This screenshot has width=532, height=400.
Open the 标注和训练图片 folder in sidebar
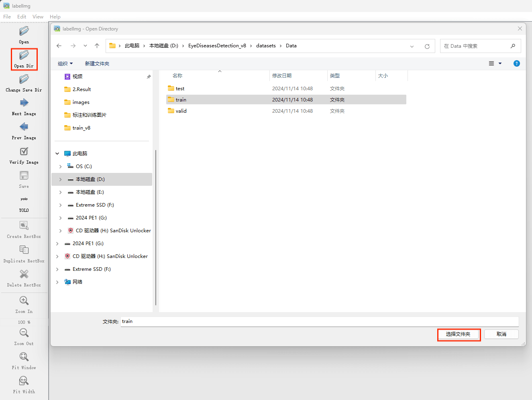click(89, 115)
